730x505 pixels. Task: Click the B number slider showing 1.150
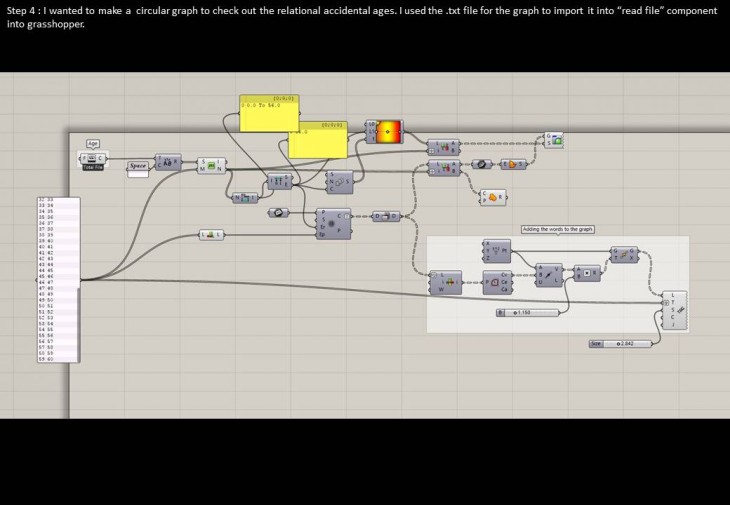tap(526, 313)
